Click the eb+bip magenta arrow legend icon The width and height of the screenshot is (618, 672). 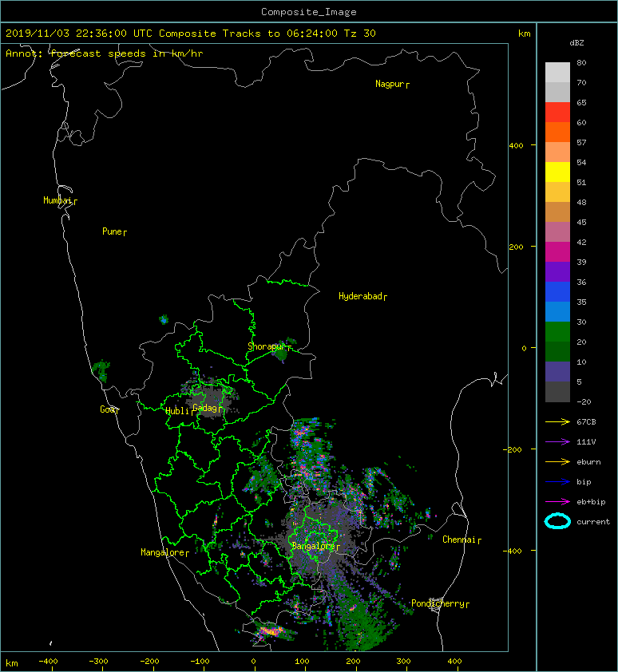click(557, 501)
